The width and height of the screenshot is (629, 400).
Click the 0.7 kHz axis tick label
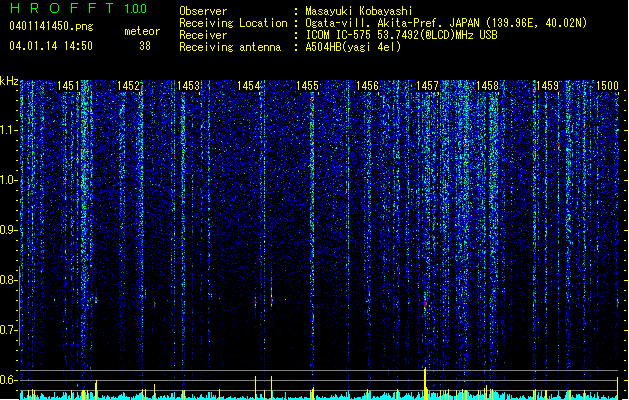coord(8,330)
